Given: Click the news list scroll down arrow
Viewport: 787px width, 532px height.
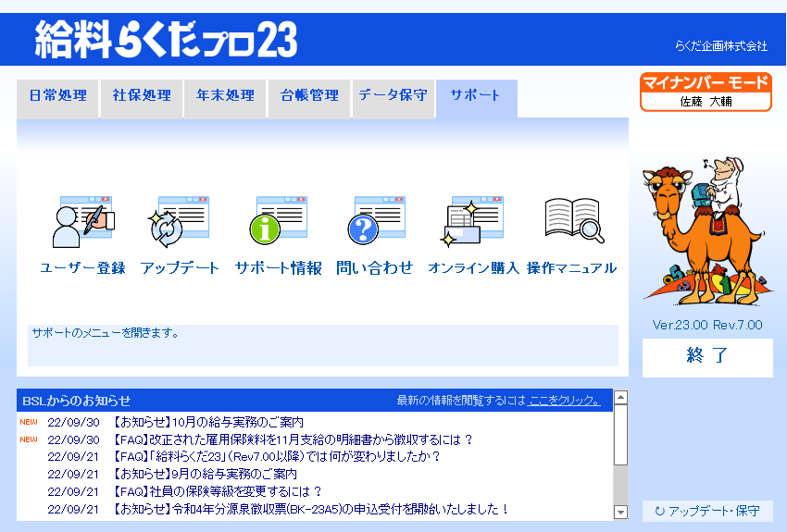Looking at the screenshot, I should [x=621, y=512].
